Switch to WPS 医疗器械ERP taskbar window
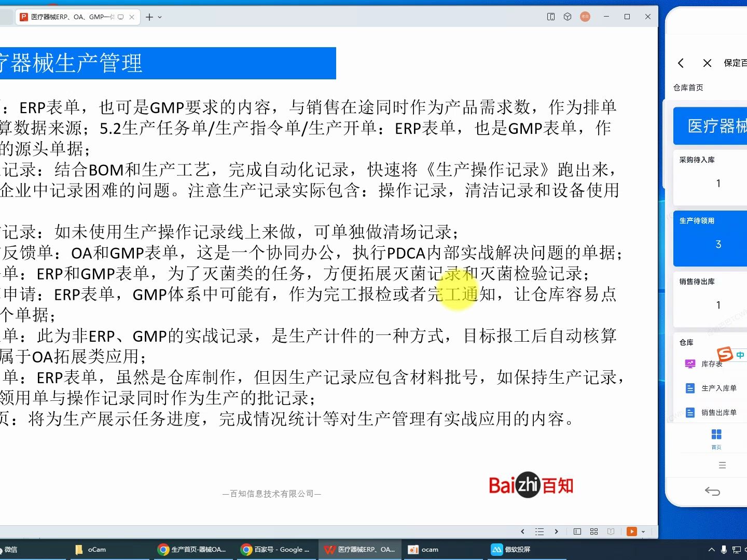747x560 pixels. pyautogui.click(x=359, y=550)
